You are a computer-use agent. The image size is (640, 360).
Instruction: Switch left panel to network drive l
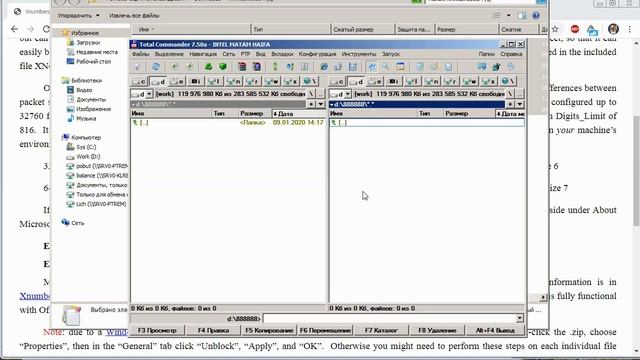coord(214,82)
